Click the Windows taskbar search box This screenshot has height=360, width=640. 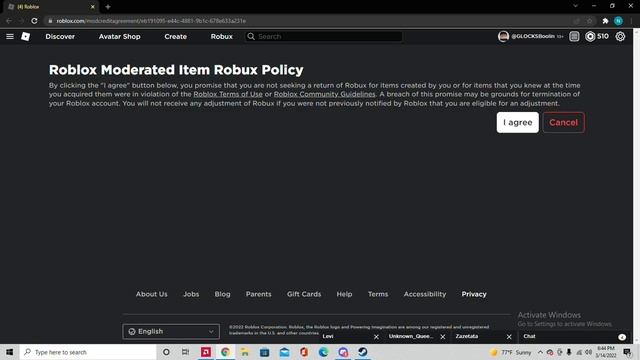coord(88,352)
